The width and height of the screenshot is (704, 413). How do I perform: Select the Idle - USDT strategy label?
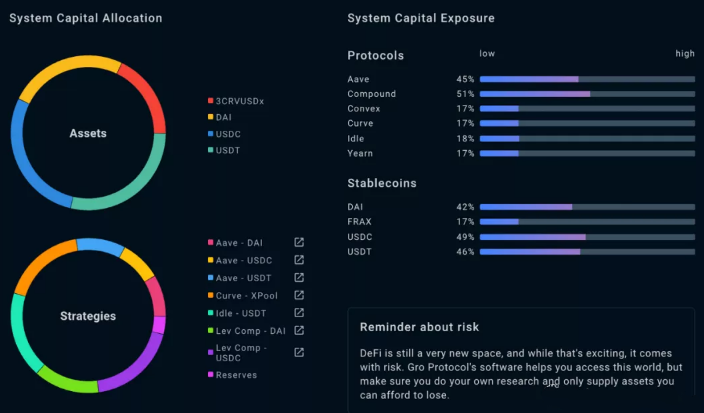(241, 313)
